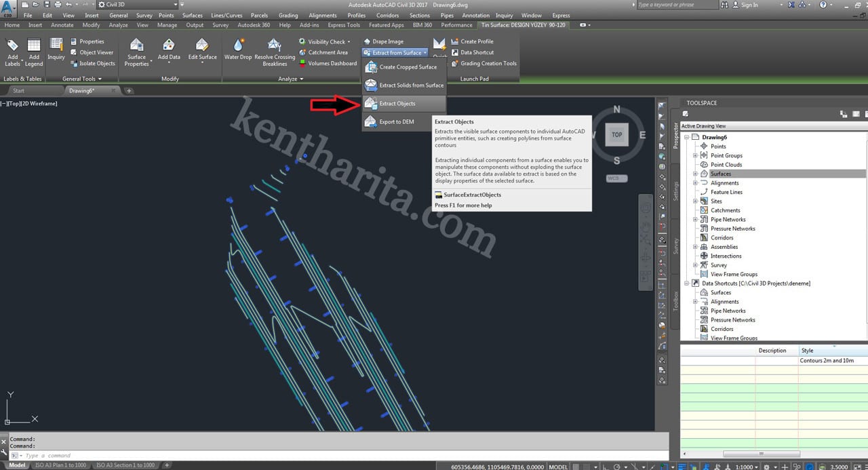868x470 pixels.
Task: Open the Add Labels tool
Action: coord(12,52)
